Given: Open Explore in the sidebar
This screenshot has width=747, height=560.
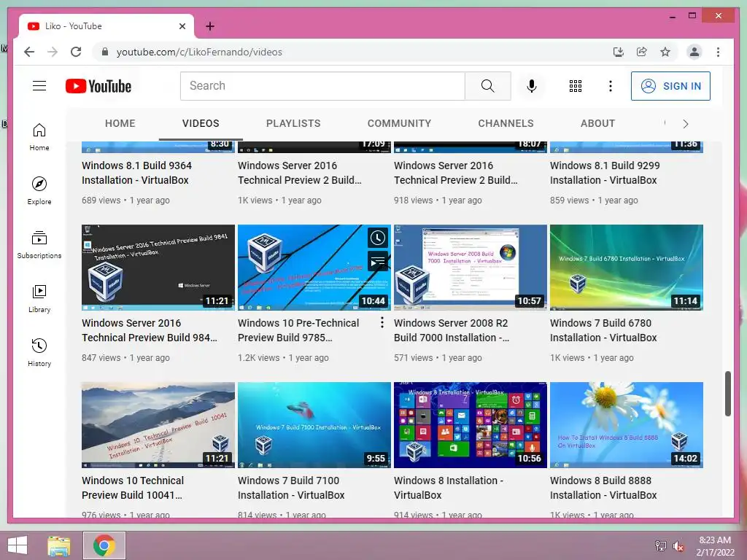Looking at the screenshot, I should point(39,191).
